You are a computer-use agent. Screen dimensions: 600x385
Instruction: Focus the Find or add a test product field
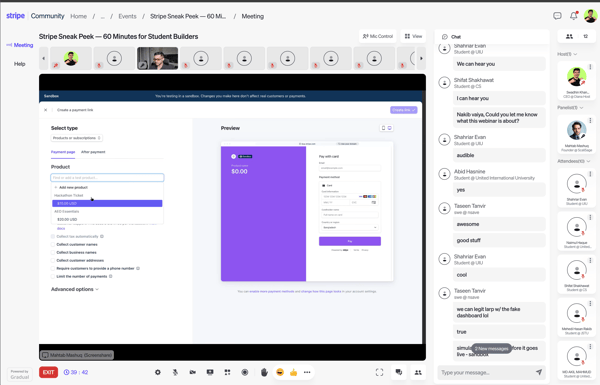[x=107, y=178]
